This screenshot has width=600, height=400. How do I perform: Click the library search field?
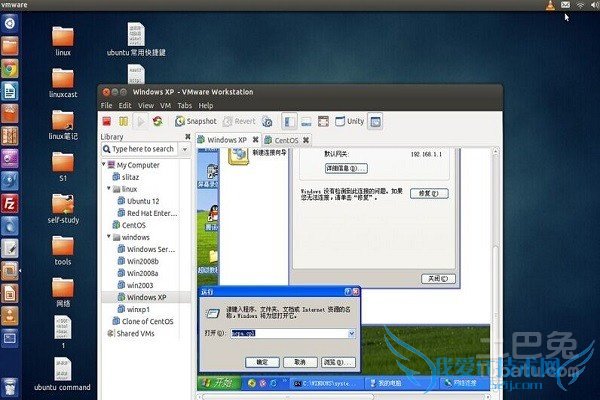(140, 149)
